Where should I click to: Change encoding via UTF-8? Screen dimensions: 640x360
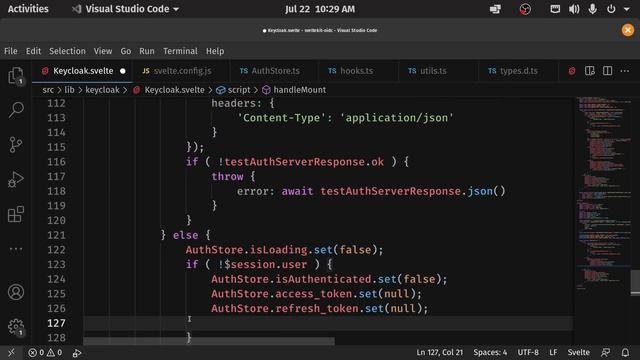(x=528, y=352)
